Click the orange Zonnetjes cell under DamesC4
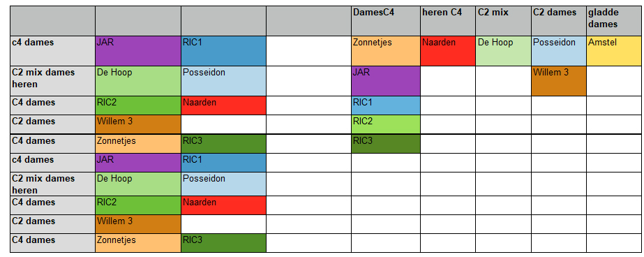644x257 pixels. (x=386, y=51)
